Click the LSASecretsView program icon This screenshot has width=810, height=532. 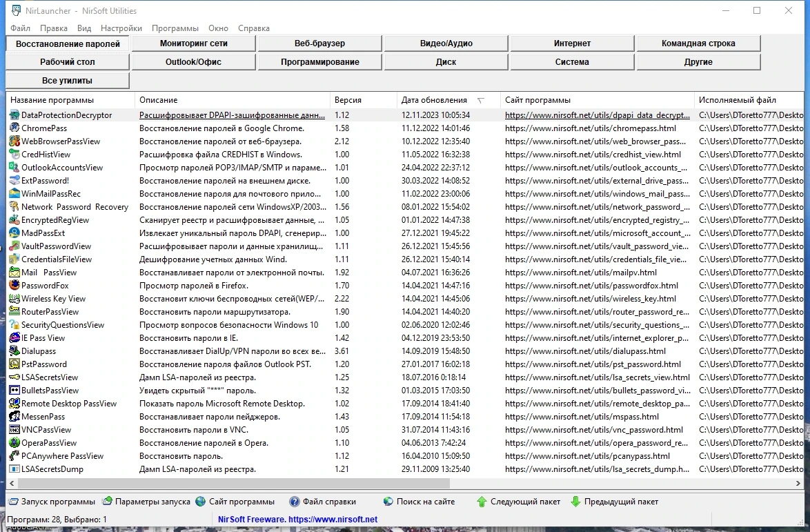(14, 377)
